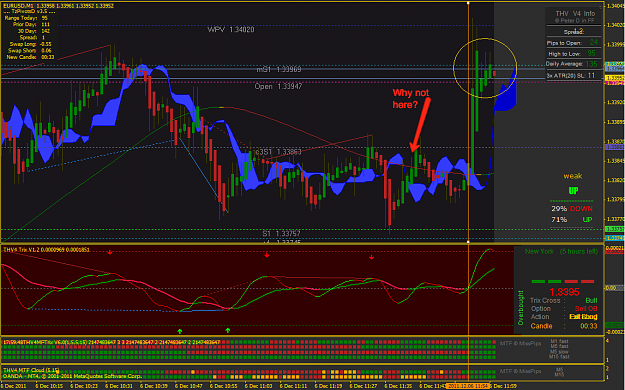Click the 'WPV 1.34020' pivot label
Viewport: 625px width, 390px height.
231,30
